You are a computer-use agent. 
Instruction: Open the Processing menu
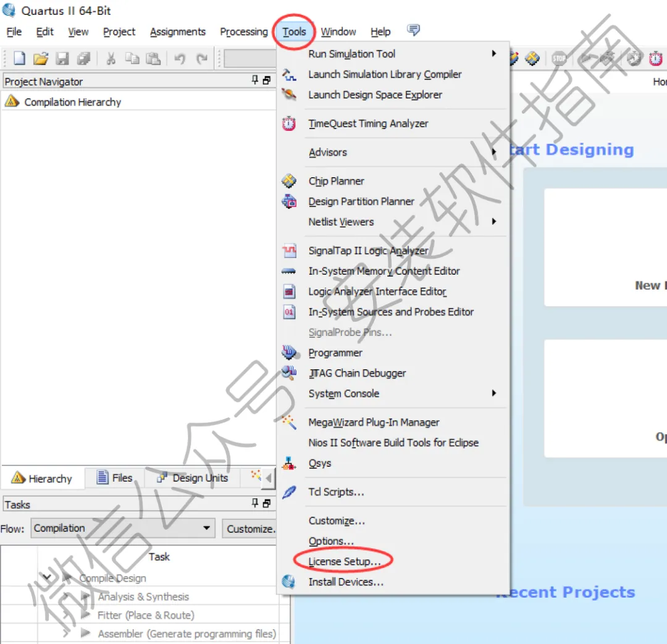point(244,32)
